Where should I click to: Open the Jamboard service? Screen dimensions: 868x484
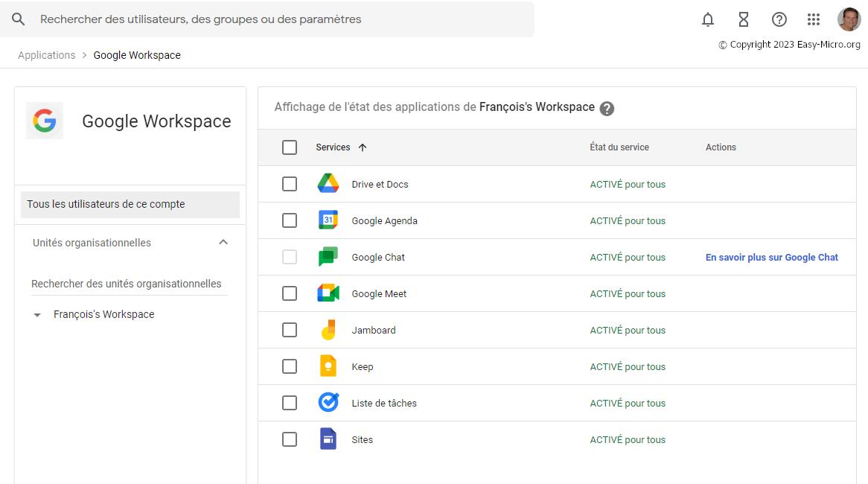(374, 331)
